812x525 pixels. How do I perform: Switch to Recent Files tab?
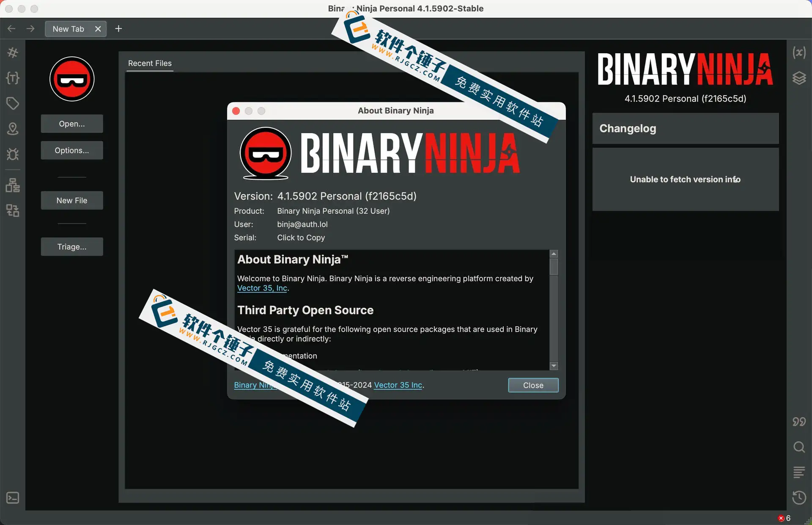pyautogui.click(x=150, y=63)
